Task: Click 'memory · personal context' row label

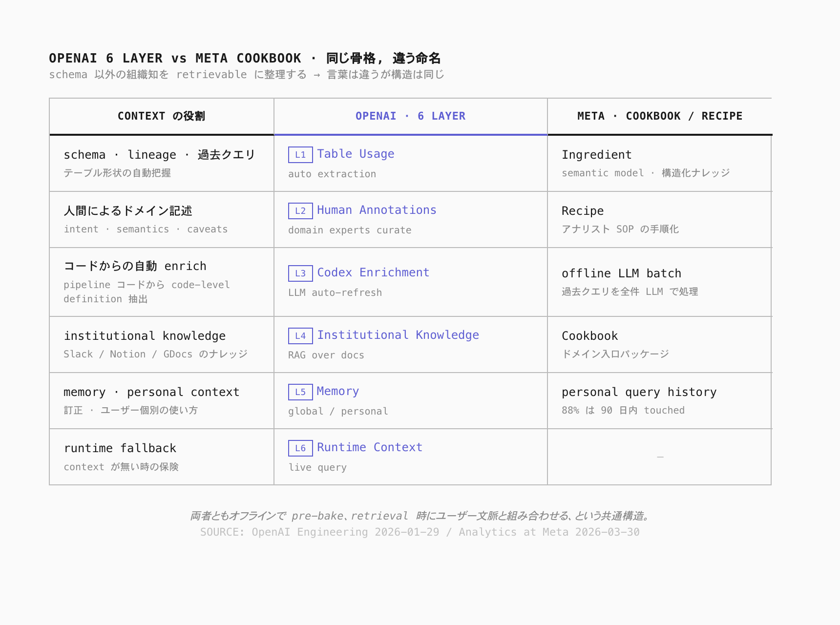Action: [x=151, y=392]
